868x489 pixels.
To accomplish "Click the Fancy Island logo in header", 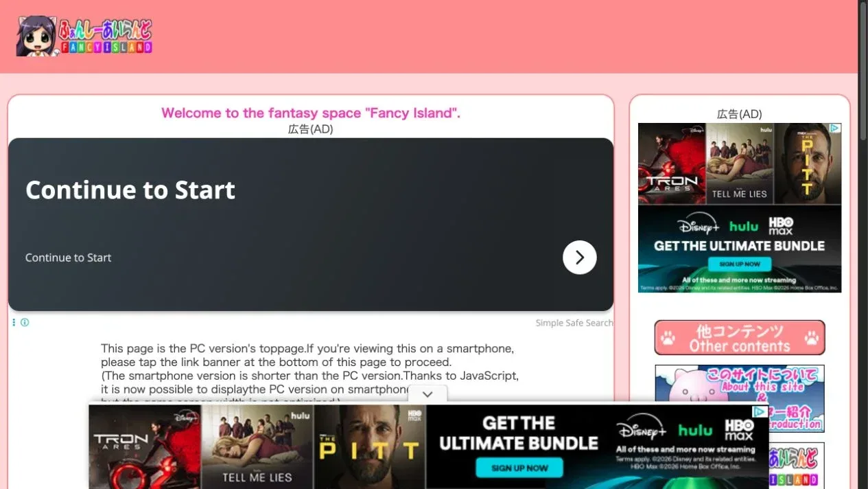I will point(84,36).
